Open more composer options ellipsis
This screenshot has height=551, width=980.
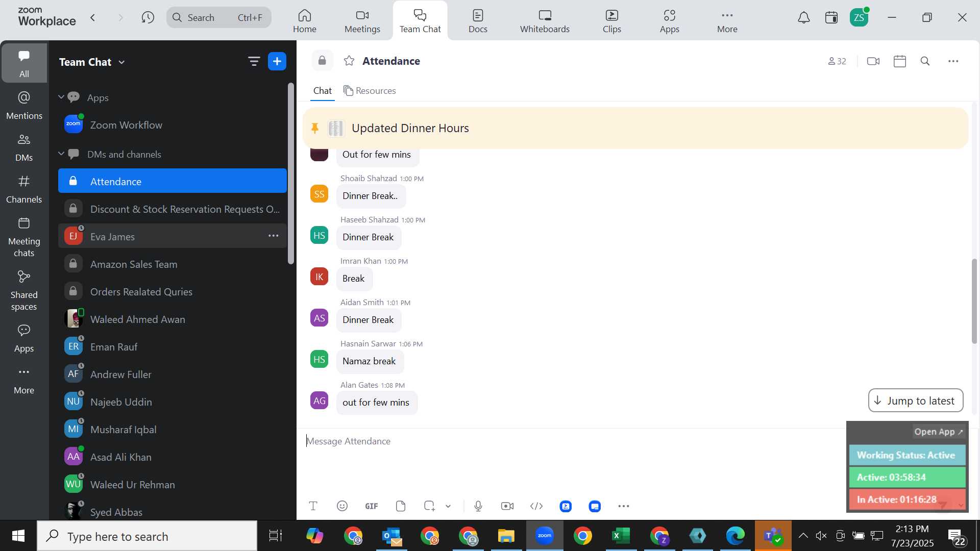coord(624,506)
